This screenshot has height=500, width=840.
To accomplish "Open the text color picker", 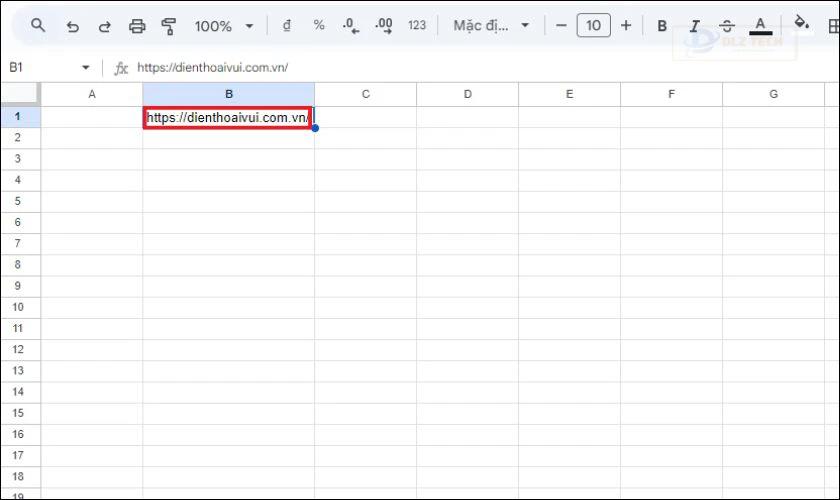I will 760,26.
